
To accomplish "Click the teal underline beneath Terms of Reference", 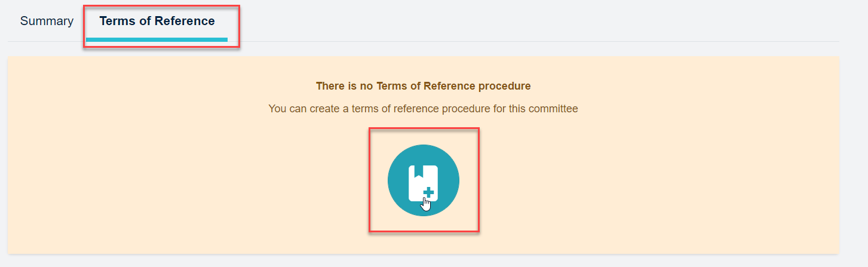I will [x=157, y=39].
